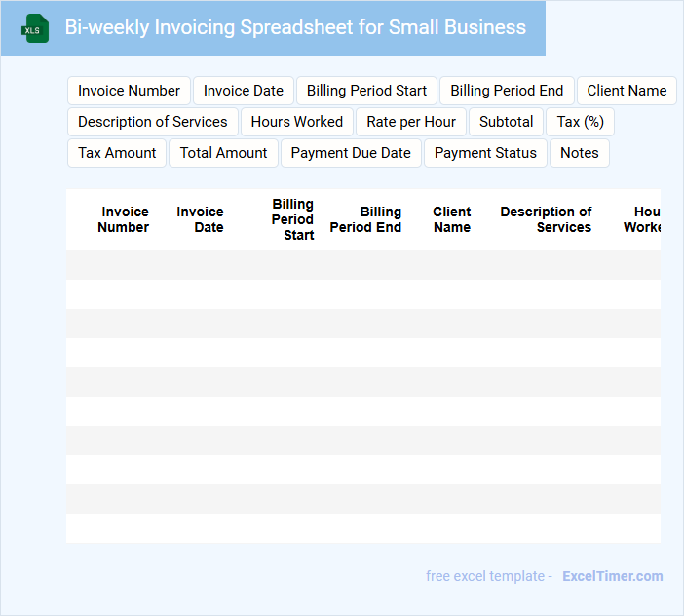Open the ExcelTimer.com link

(x=613, y=576)
